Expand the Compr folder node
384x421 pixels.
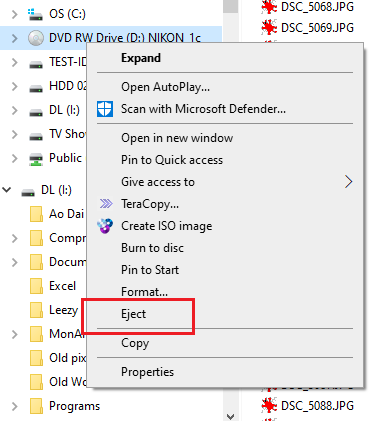tap(14, 238)
